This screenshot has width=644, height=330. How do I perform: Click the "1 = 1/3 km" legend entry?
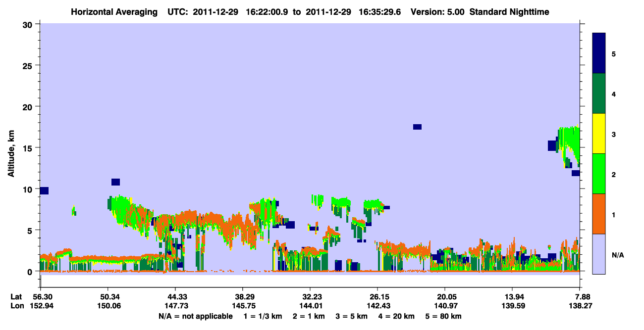(x=263, y=316)
